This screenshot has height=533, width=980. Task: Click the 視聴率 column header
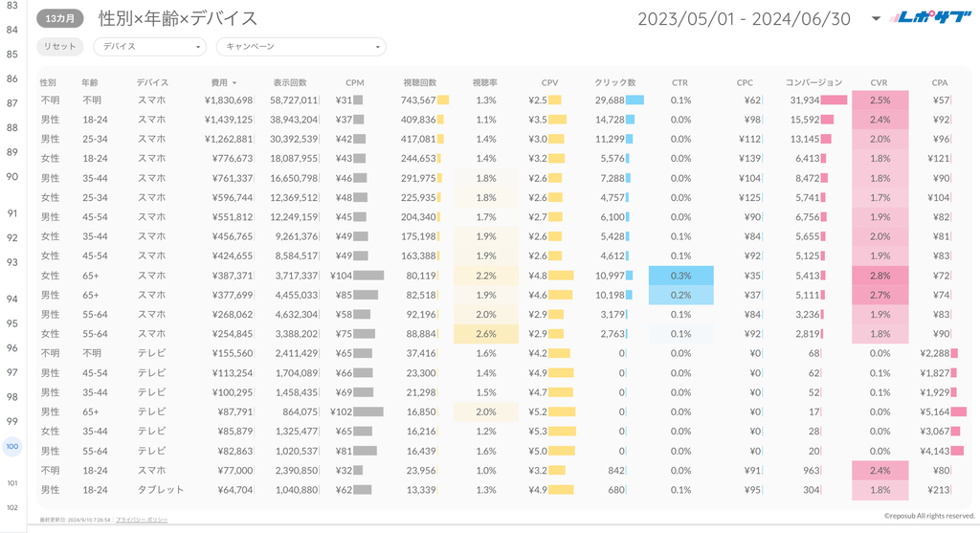point(485,83)
